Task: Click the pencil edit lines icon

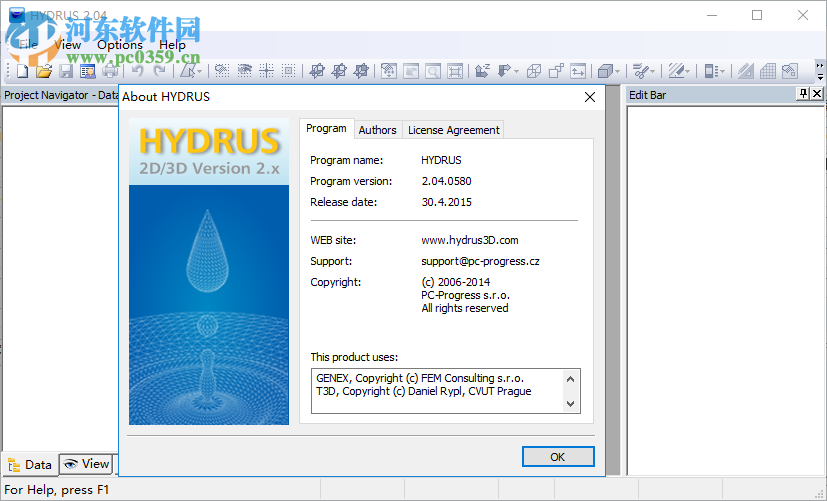Action: point(676,71)
